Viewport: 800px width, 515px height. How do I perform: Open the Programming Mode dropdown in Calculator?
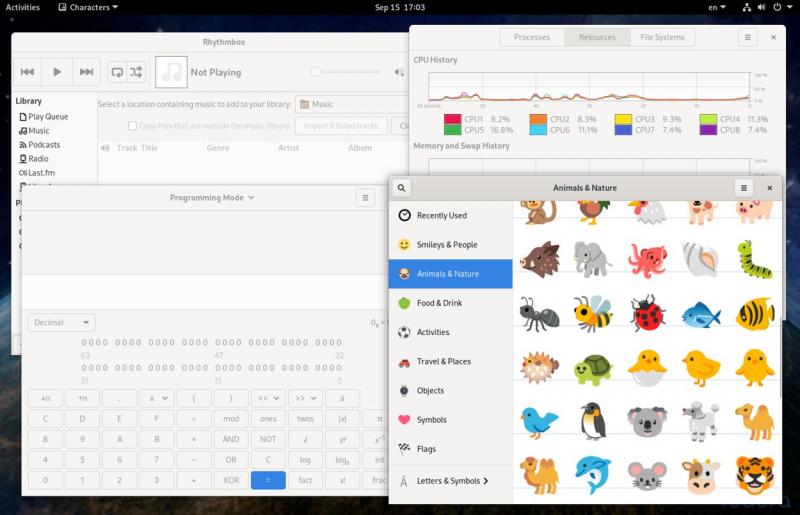point(212,198)
